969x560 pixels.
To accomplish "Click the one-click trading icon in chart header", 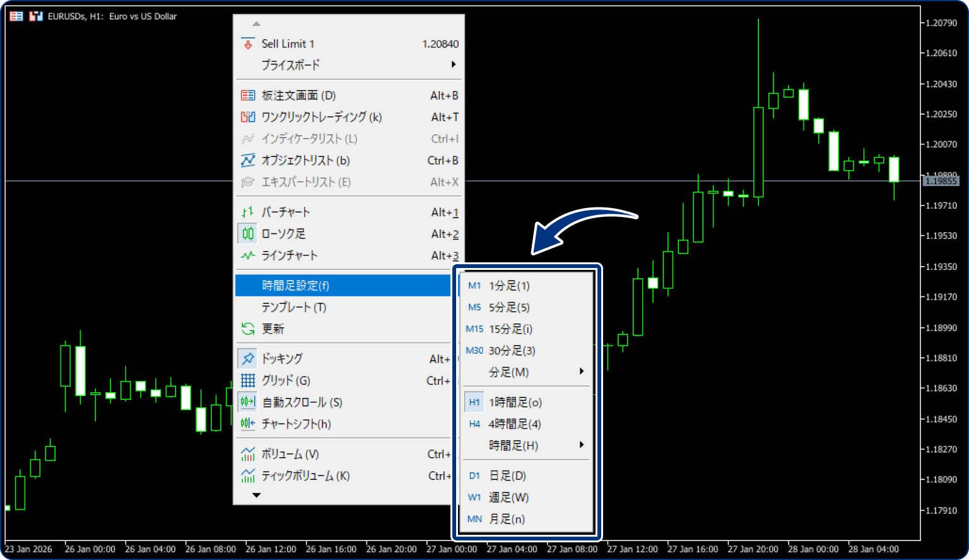I will (36, 16).
